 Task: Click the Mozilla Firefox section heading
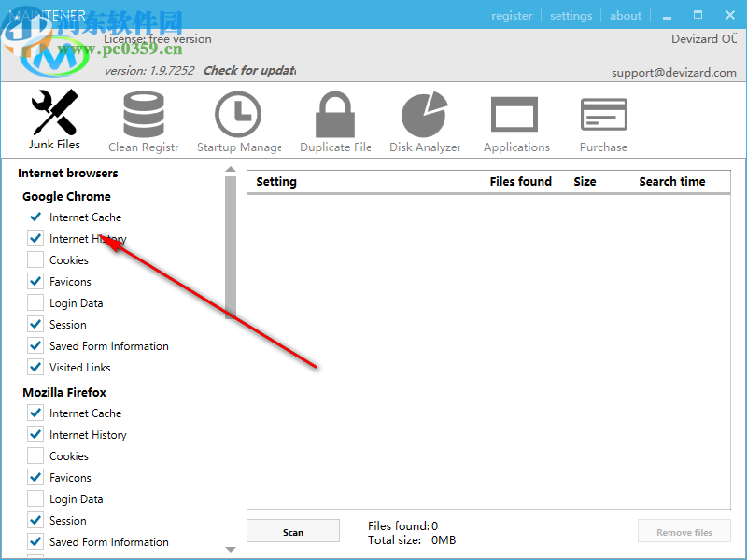[x=64, y=392]
